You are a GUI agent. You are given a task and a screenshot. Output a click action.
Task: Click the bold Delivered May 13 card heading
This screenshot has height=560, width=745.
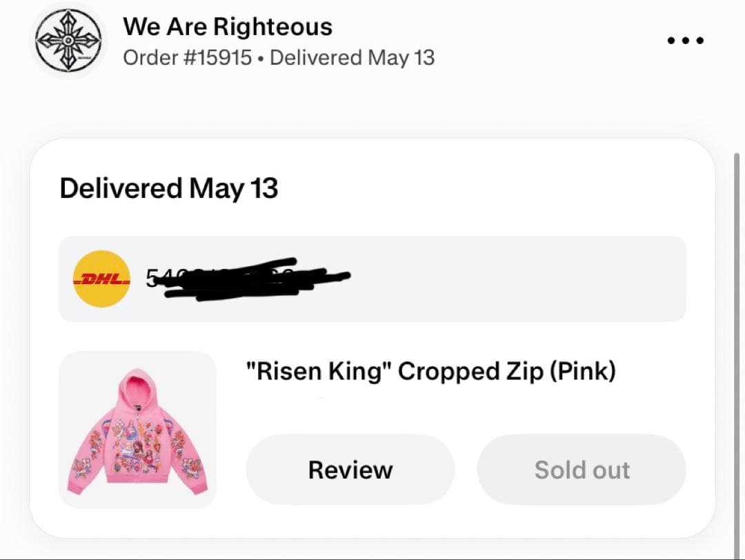coord(169,188)
